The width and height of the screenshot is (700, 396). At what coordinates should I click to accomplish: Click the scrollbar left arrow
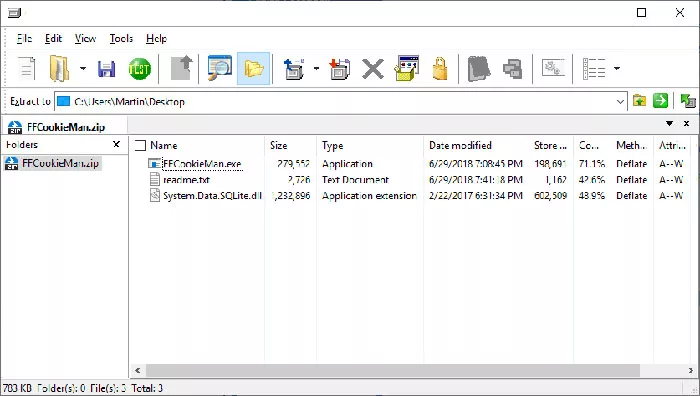[x=138, y=370]
